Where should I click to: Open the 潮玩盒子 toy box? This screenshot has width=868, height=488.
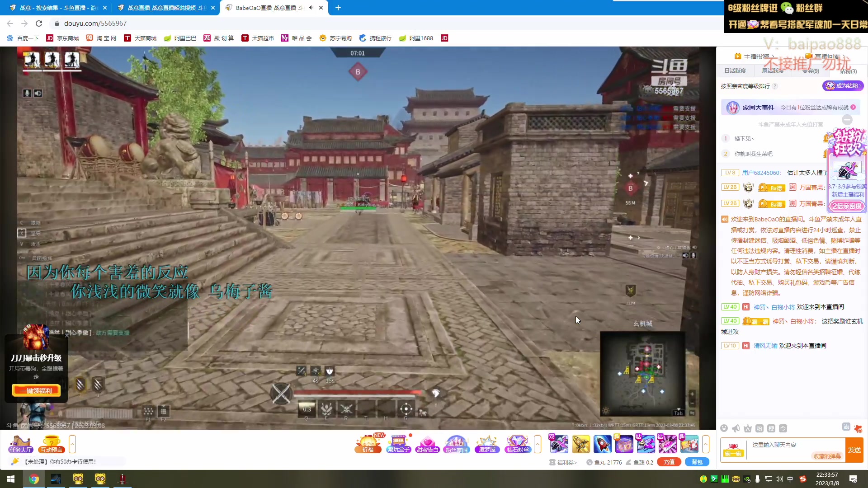tap(398, 444)
